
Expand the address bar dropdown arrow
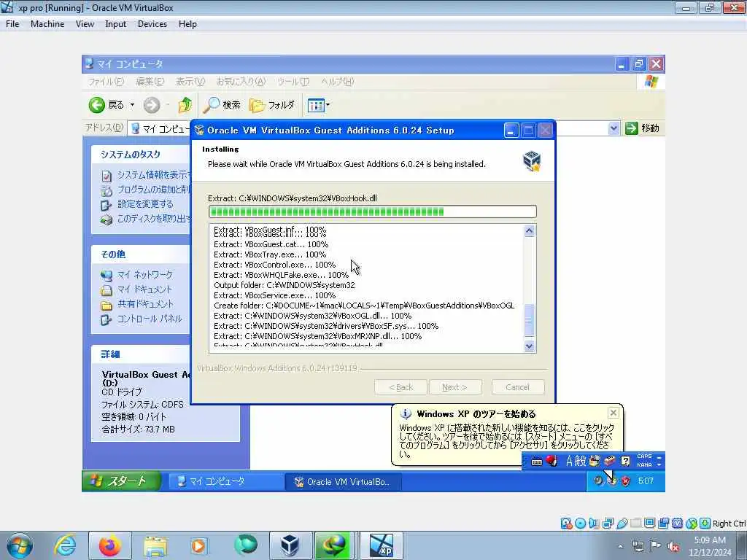tap(614, 128)
